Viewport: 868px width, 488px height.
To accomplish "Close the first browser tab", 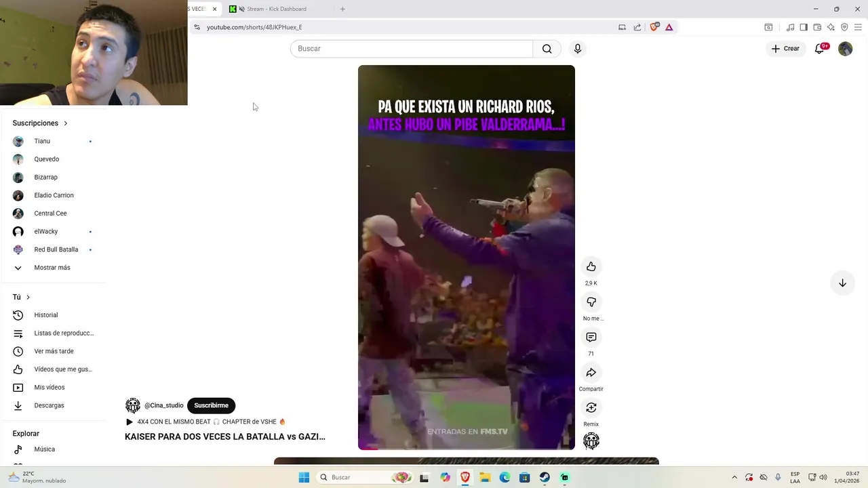I will click(214, 9).
